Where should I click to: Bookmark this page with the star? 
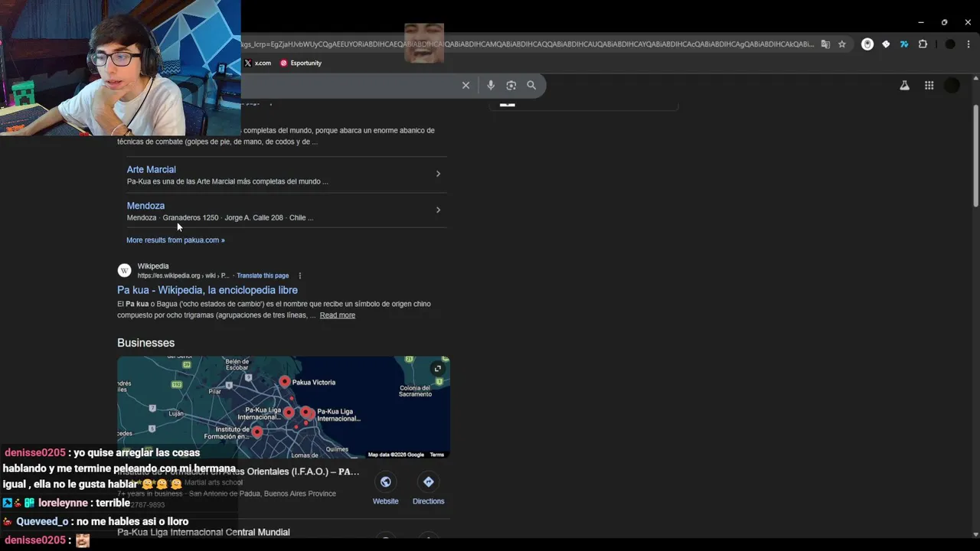click(842, 44)
